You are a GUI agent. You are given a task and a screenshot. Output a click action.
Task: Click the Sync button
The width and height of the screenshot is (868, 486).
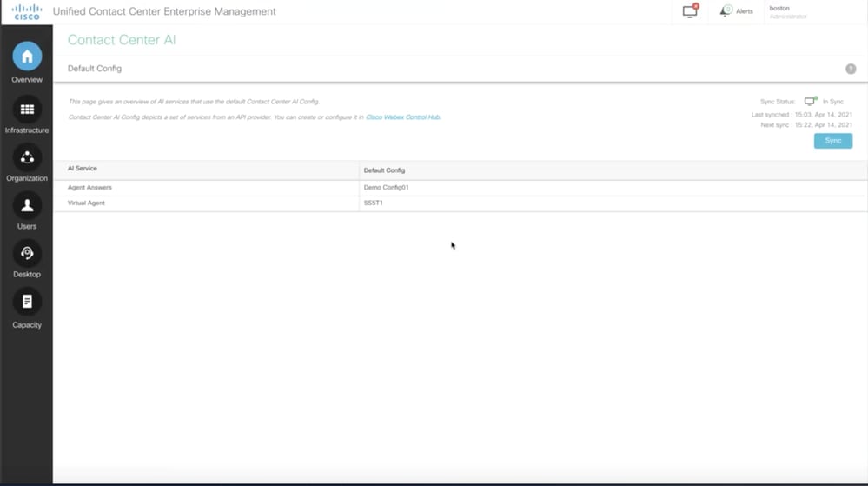point(832,141)
